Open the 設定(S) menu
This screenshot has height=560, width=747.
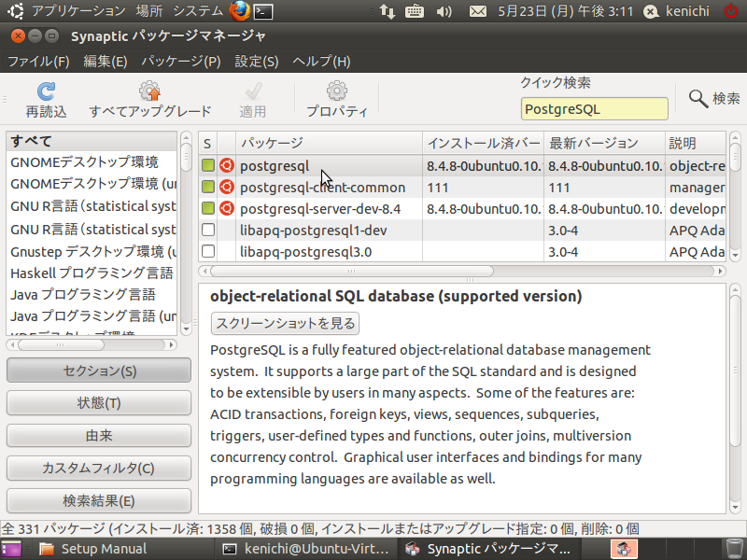(257, 62)
